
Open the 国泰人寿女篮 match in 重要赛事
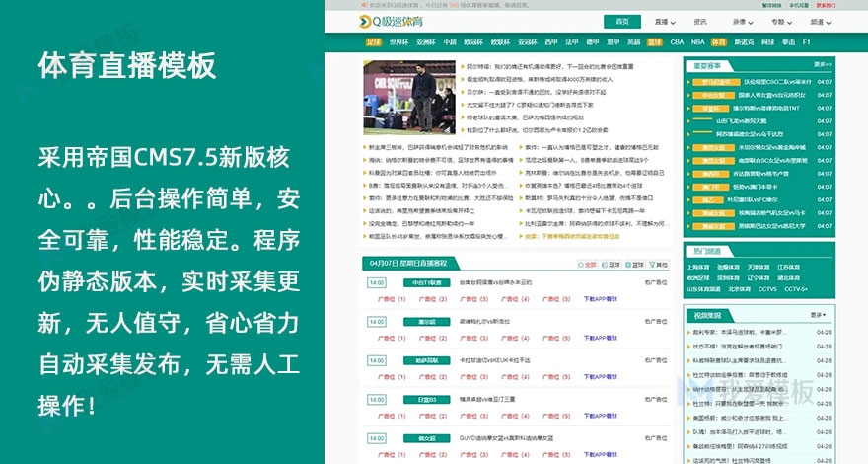tap(771, 96)
